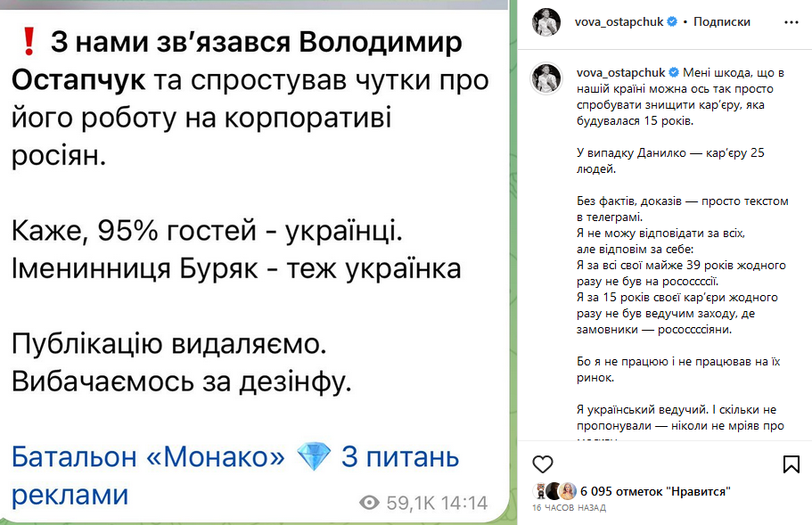
Task: Click the verified badge in the post header
Action: coord(673,21)
